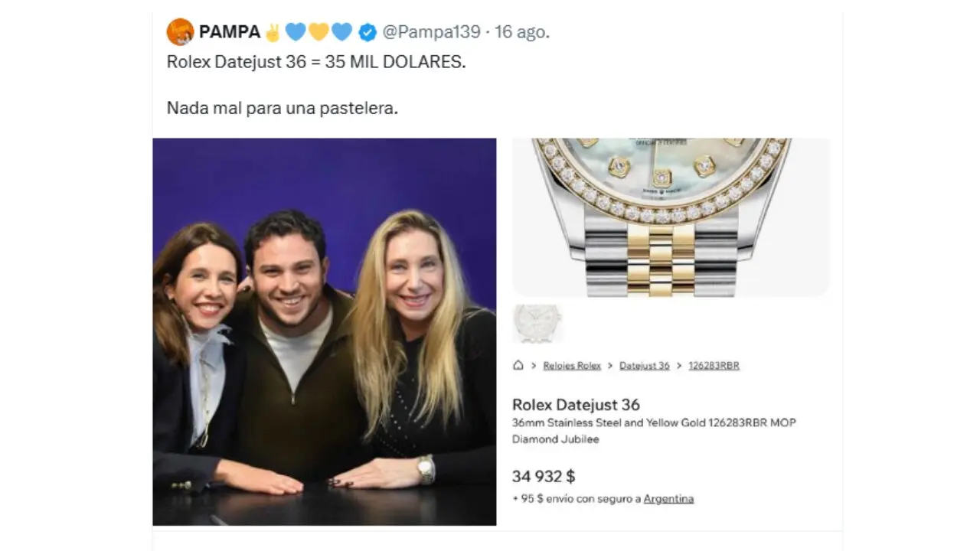Select the small watch thumbnail

click(x=537, y=323)
